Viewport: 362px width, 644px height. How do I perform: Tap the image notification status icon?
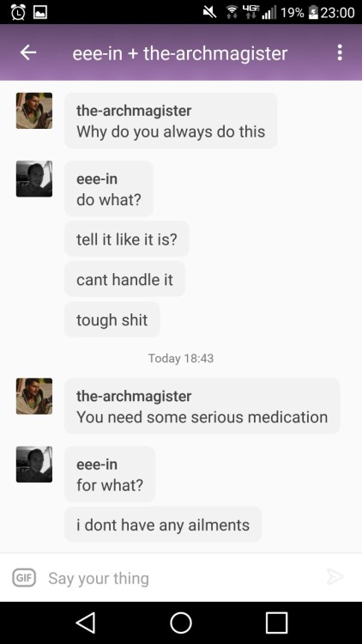coord(39,12)
